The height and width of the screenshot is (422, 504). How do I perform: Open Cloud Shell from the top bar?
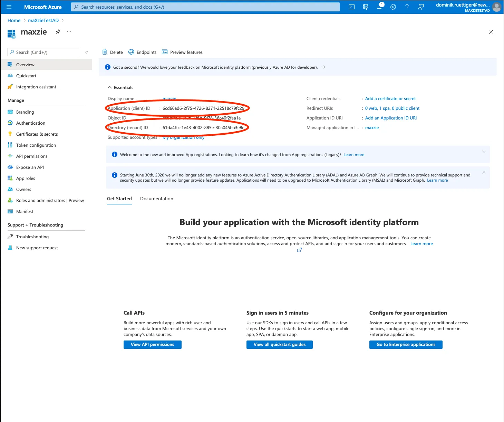pos(352,7)
